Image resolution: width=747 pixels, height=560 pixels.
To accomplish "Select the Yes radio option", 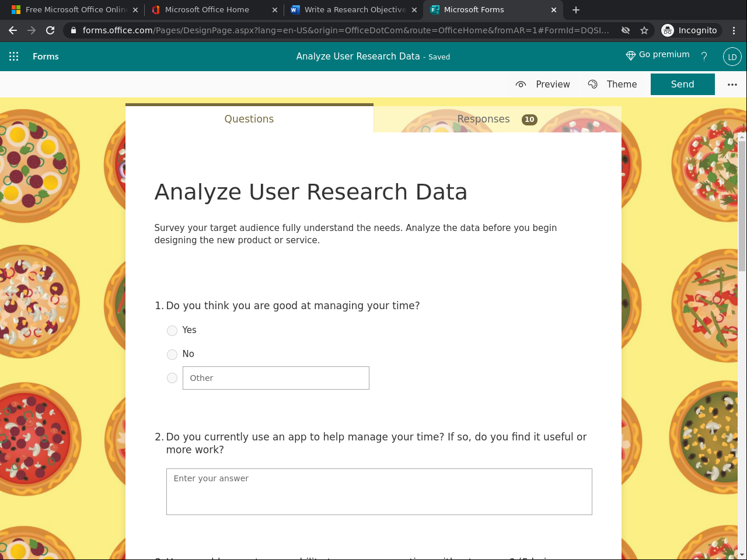I will [x=172, y=331].
